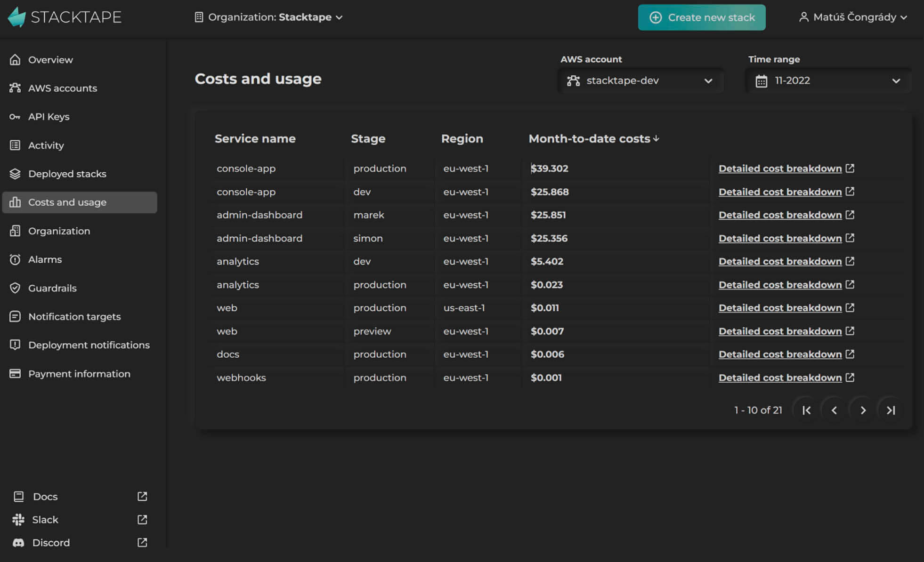924x562 pixels.
Task: Open detailed cost breakdown for console-app production
Action: 780,169
